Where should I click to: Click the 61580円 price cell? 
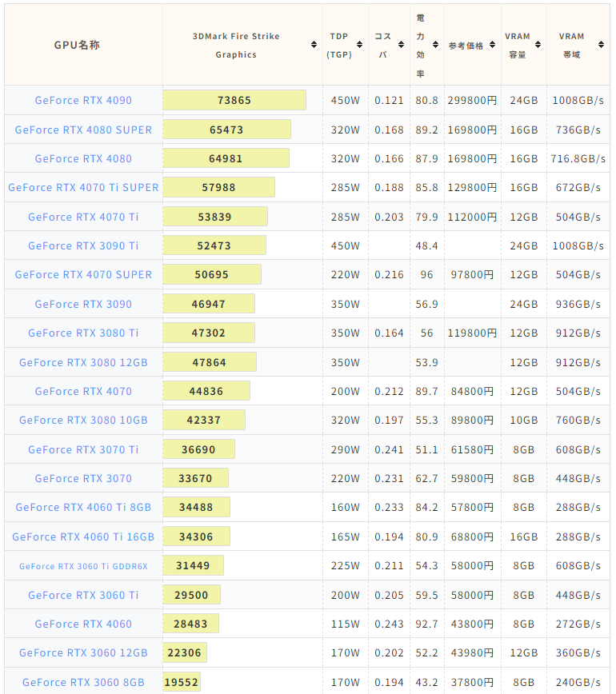coord(472,449)
